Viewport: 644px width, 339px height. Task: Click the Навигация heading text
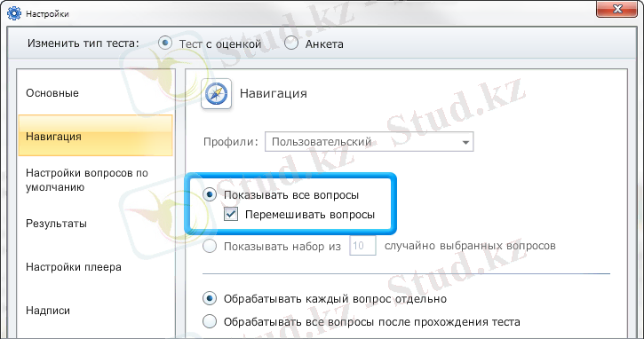(x=274, y=93)
